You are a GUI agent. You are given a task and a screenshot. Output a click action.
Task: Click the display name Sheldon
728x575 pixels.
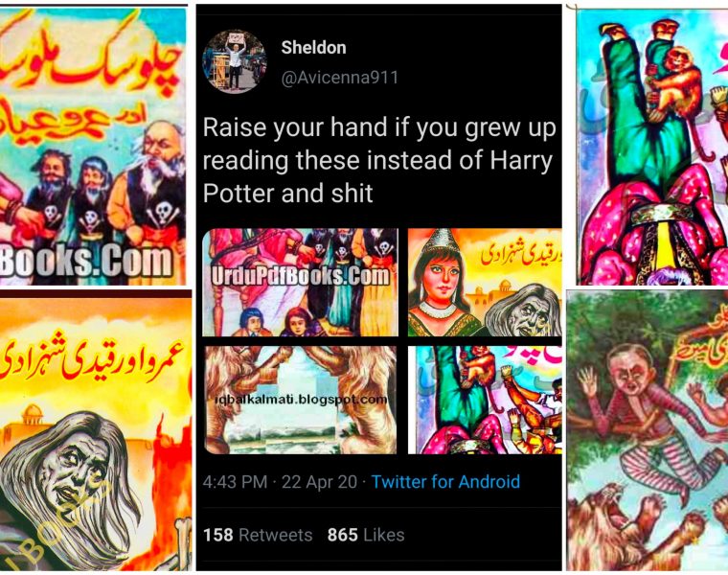313,47
